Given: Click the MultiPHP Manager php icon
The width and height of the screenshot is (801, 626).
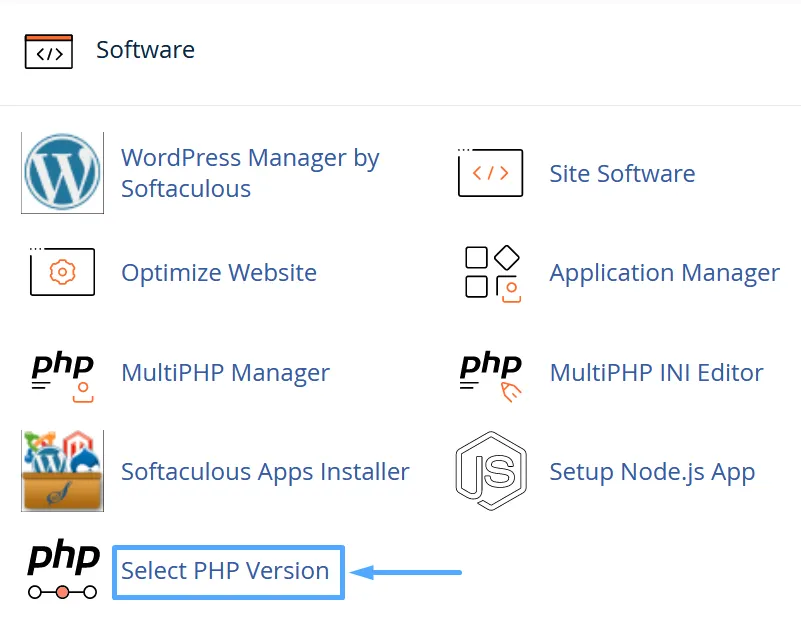Looking at the screenshot, I should [62, 372].
